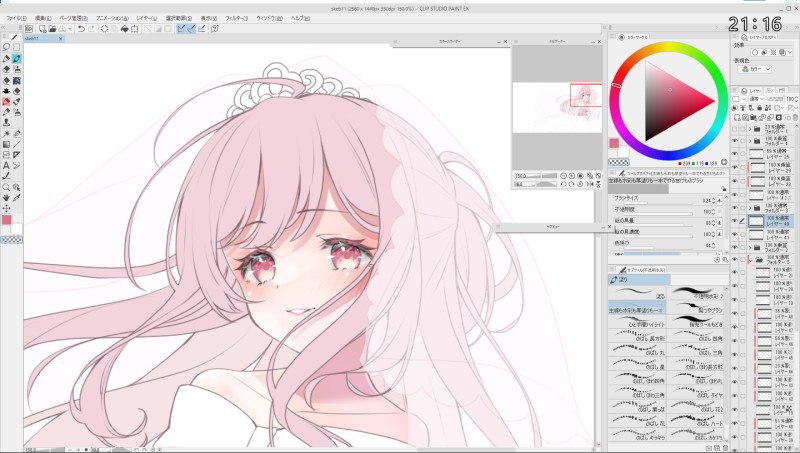This screenshot has height=453, width=800.
Task: Switch to the sketch11 canvas tab
Action: click(x=43, y=39)
